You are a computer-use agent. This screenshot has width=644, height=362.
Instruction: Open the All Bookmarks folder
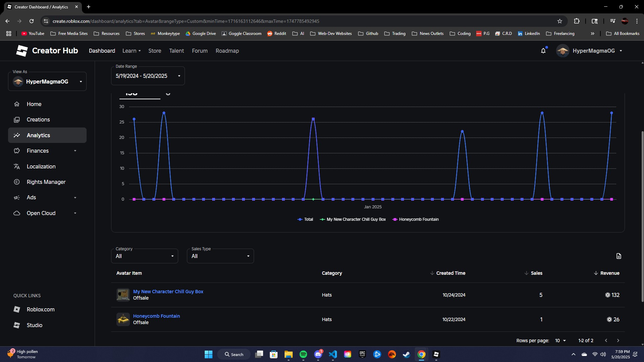(x=623, y=34)
